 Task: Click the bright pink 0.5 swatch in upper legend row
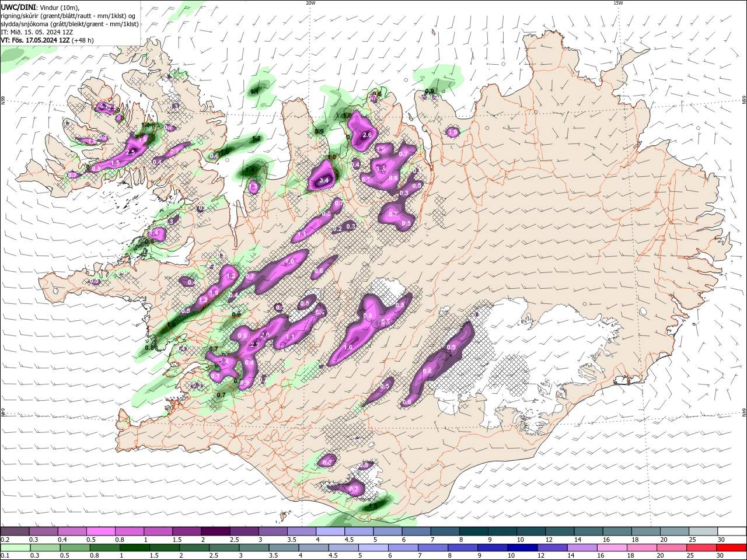pos(100,531)
